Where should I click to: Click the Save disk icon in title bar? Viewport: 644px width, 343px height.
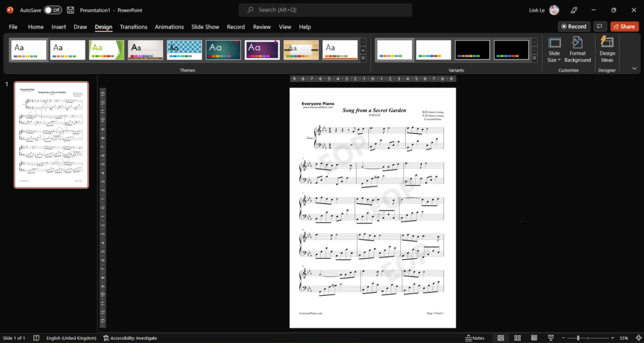pyautogui.click(x=70, y=10)
